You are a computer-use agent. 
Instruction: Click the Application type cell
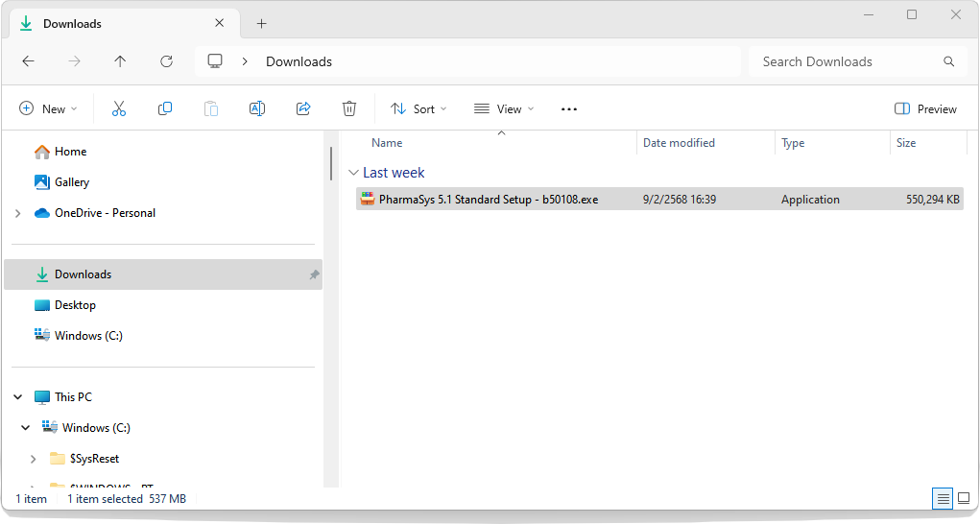tap(810, 200)
